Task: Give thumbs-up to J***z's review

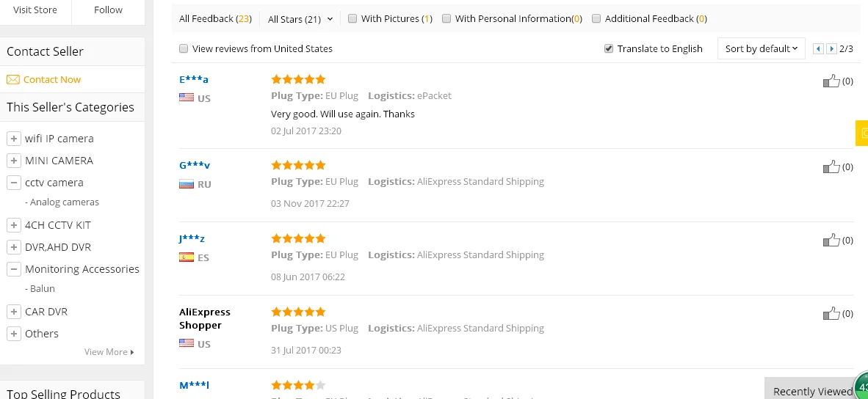Action: click(831, 241)
